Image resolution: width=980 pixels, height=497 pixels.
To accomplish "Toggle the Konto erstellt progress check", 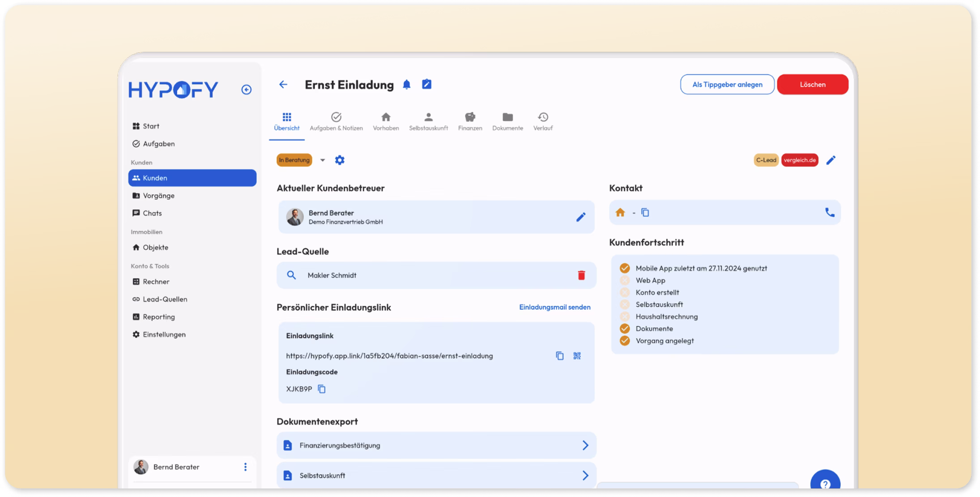I will click(x=625, y=292).
